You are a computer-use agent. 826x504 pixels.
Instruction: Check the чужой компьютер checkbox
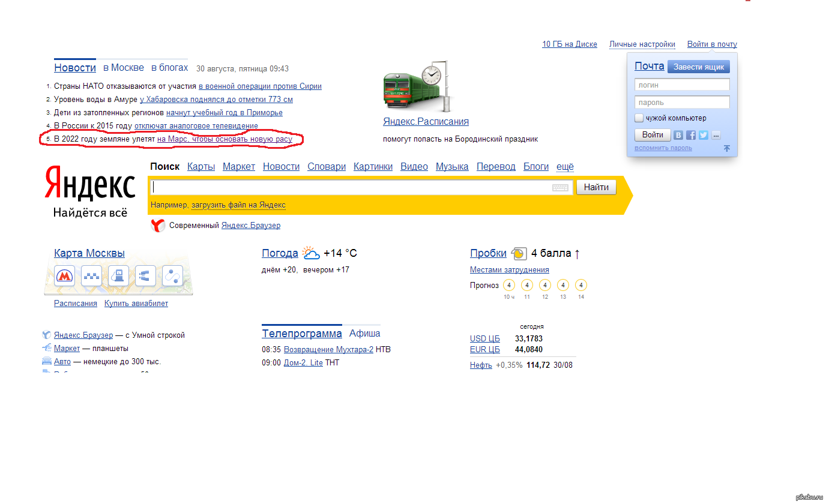(639, 118)
